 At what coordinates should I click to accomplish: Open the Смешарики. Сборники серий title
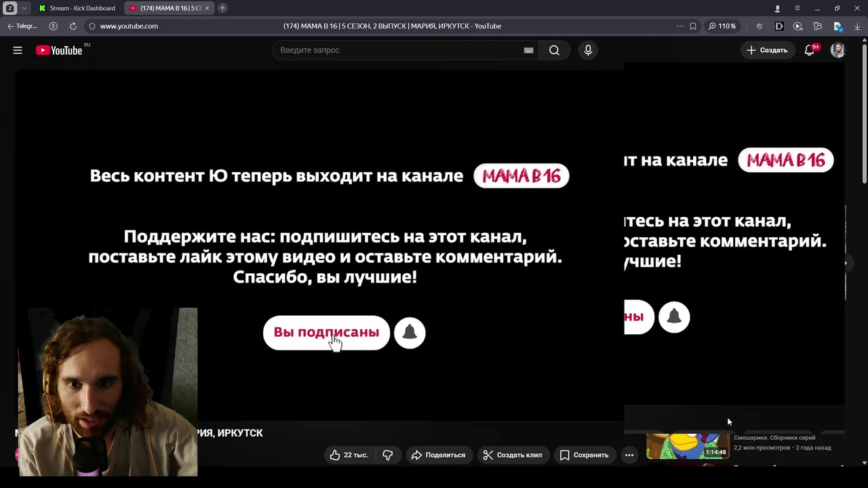tap(774, 438)
